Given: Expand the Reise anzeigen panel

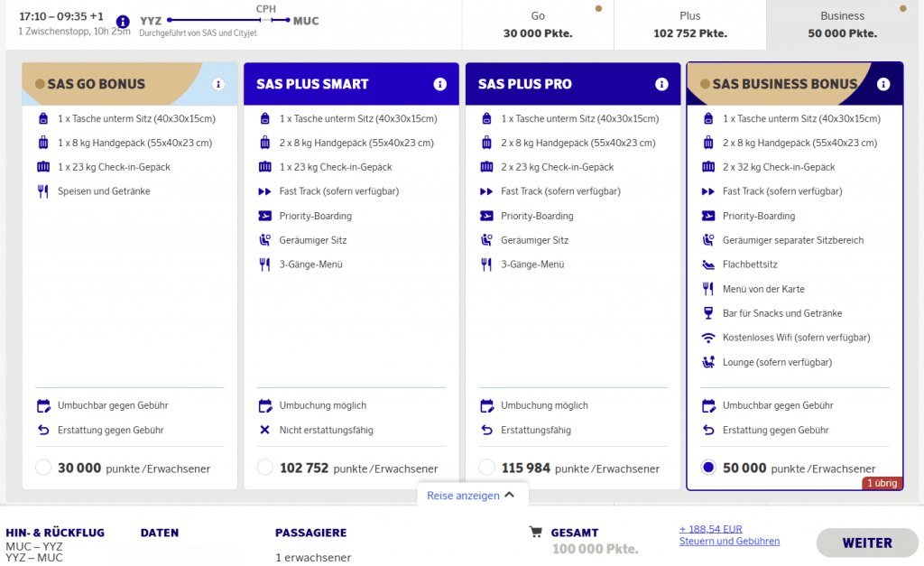Looking at the screenshot, I should tap(471, 495).
